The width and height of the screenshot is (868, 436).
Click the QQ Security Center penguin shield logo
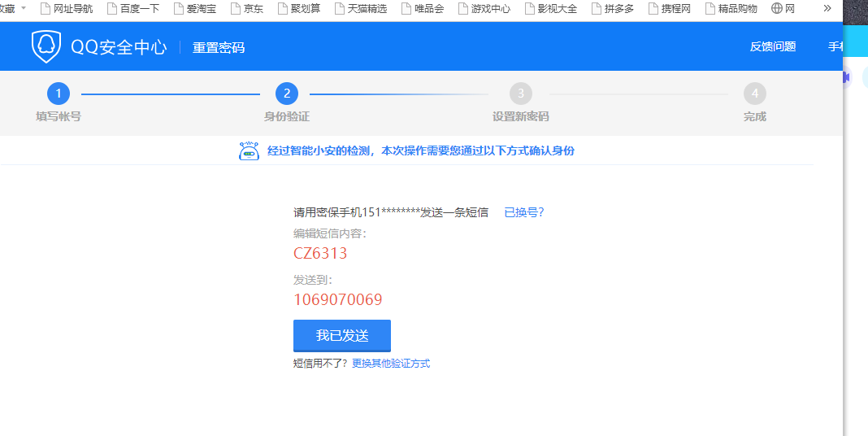coord(46,46)
